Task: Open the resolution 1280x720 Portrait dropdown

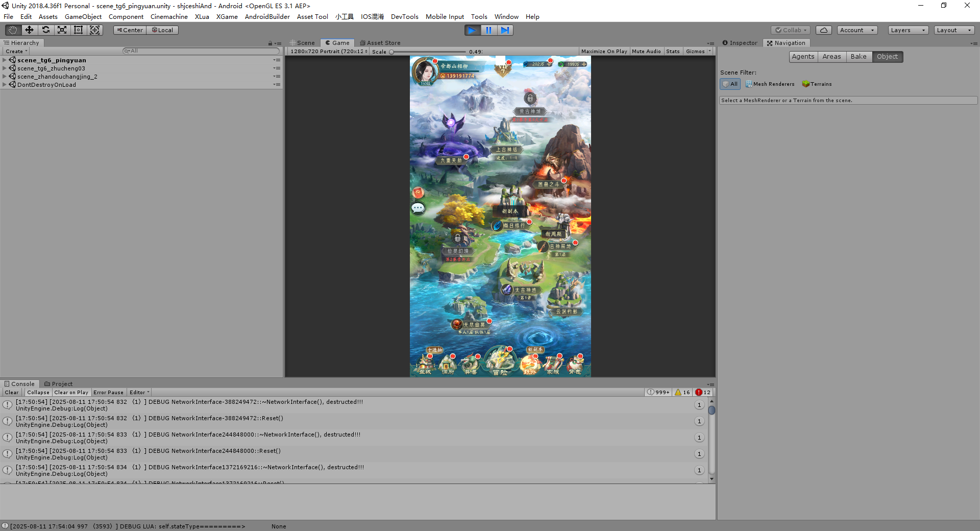Action: (x=329, y=52)
